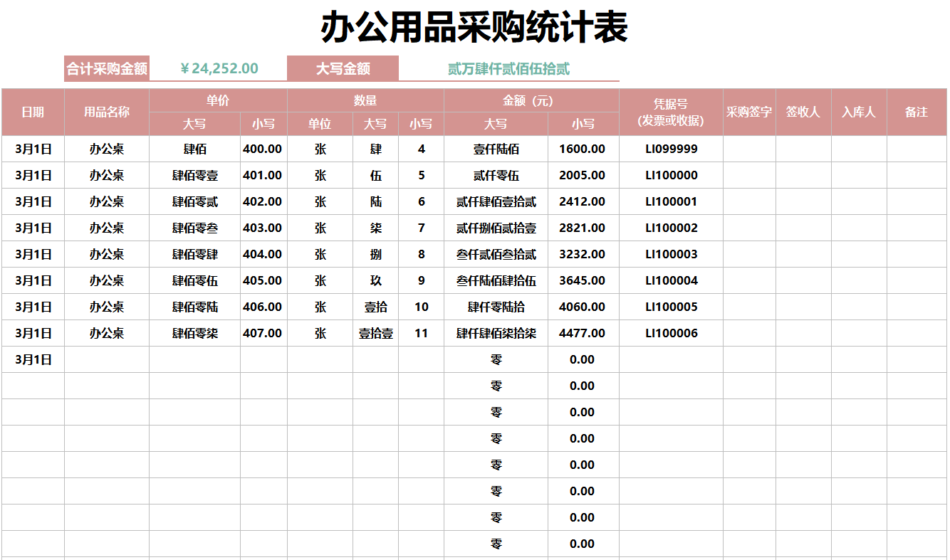
Task: Select 办公桌 in the LI100003 row
Action: point(107,254)
